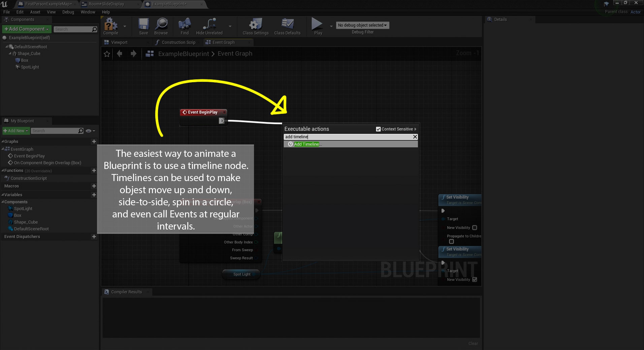Open the Debug menu
Screen dimensions: 644x350
click(68, 12)
